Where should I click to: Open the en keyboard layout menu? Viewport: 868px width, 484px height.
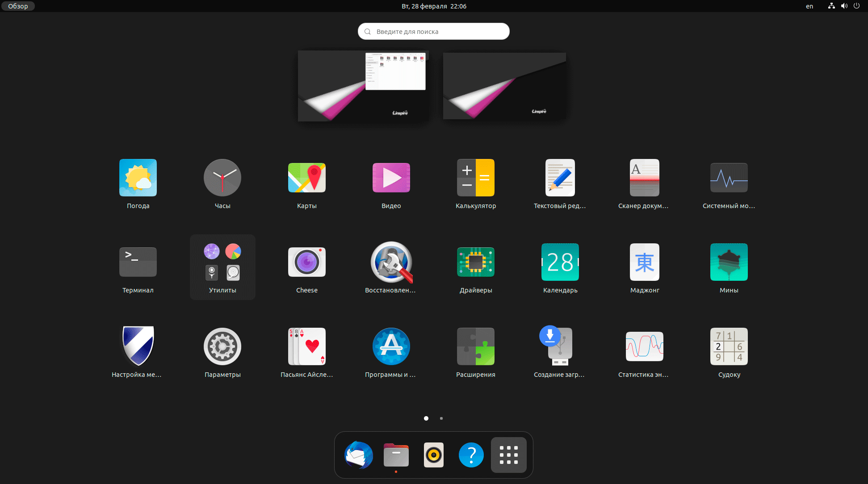(x=809, y=6)
